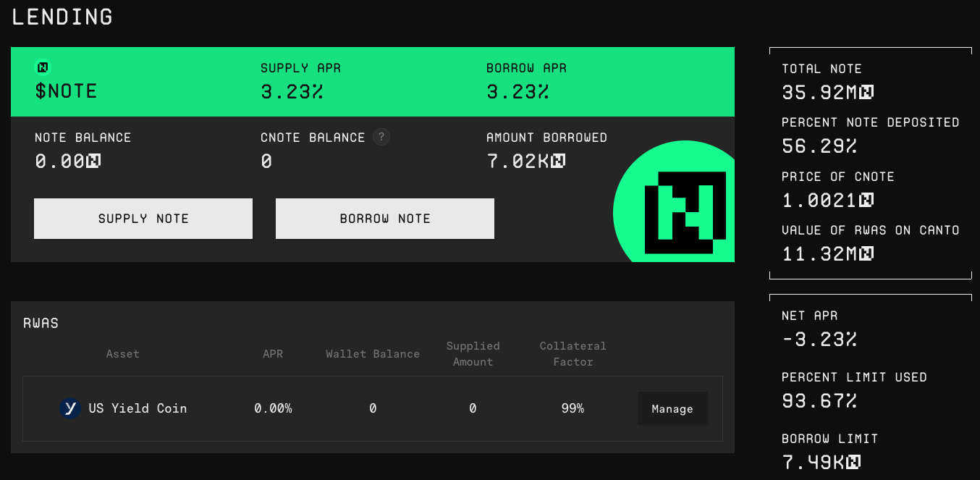
Task: Click the small NOTE token icon above $NOTE
Action: point(43,67)
